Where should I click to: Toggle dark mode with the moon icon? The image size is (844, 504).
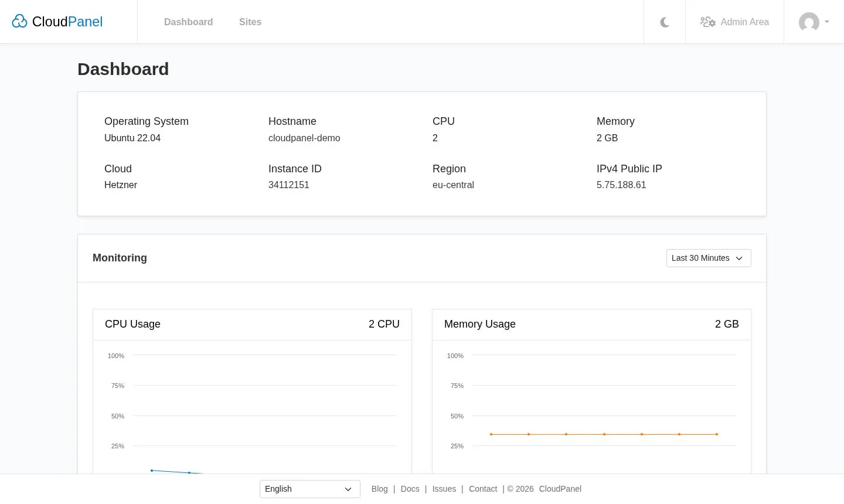[x=665, y=22]
